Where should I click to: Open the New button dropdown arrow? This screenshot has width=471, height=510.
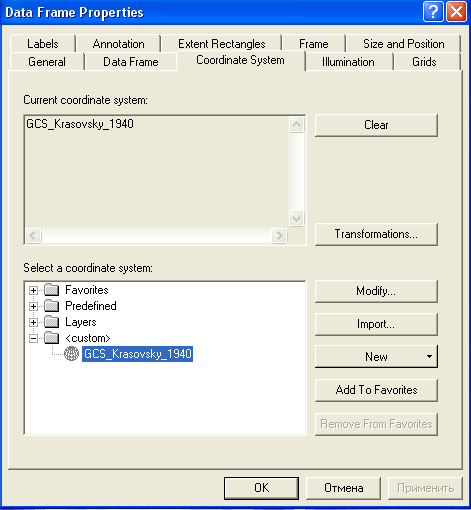pos(429,357)
